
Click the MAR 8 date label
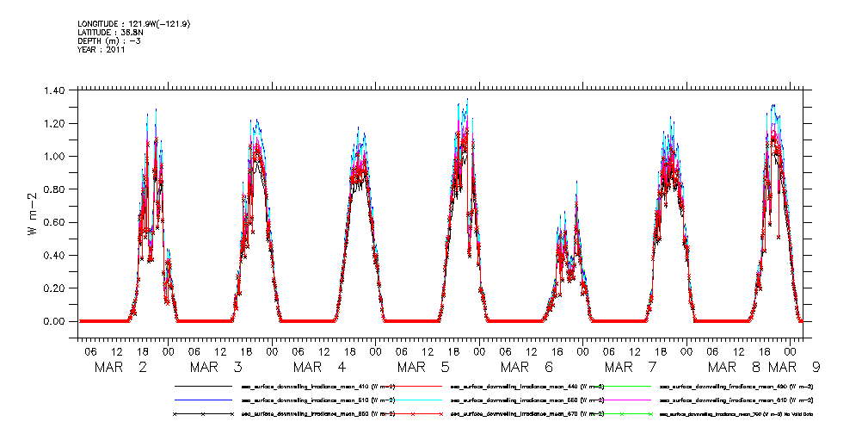point(734,367)
